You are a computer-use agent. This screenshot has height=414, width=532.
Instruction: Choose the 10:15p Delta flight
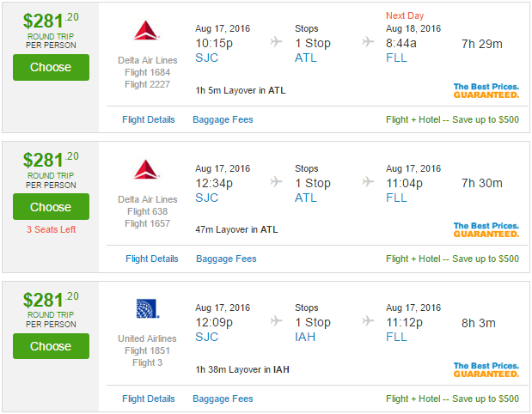[52, 68]
